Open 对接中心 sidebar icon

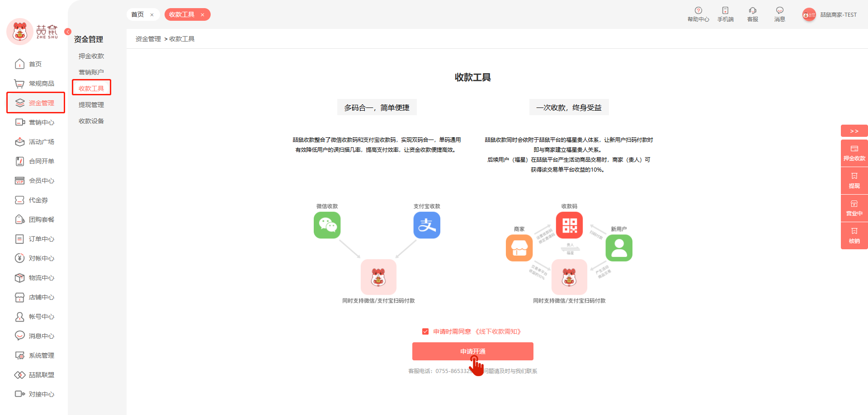click(x=20, y=394)
